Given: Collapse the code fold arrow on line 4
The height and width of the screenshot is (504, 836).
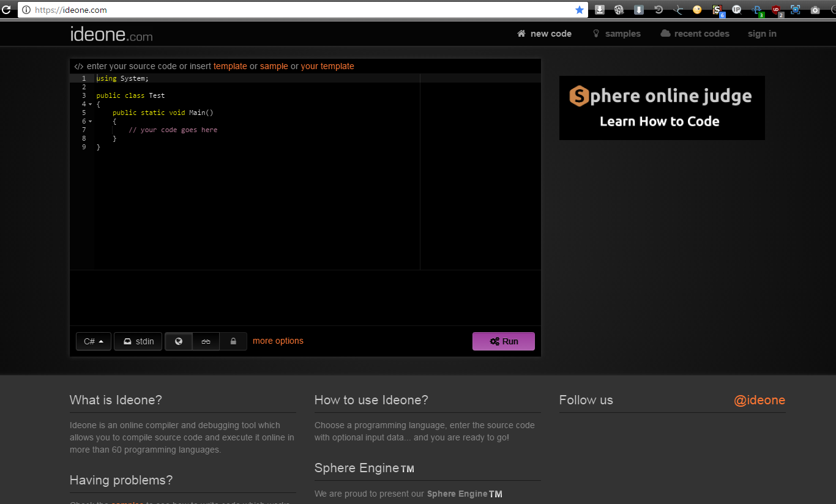Looking at the screenshot, I should point(91,105).
